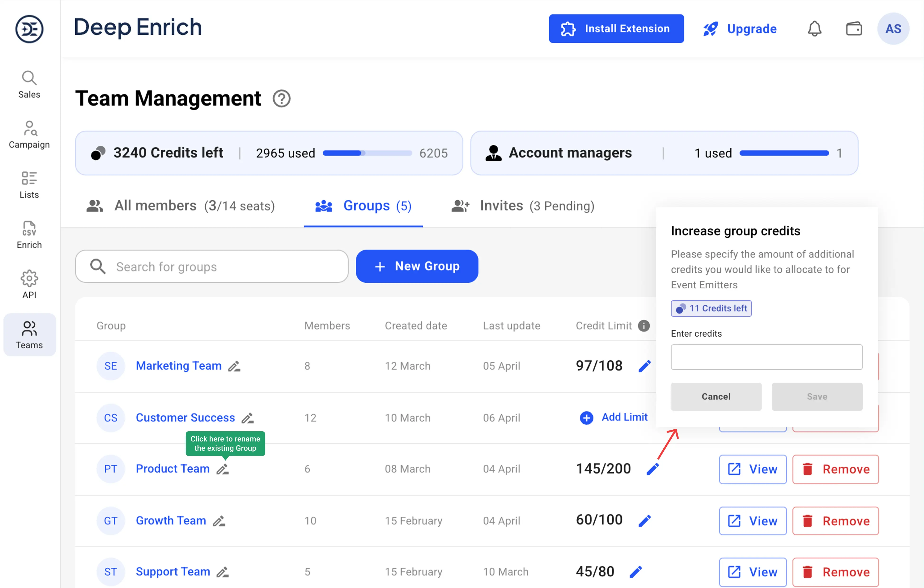Switch to Invites tab

523,206
